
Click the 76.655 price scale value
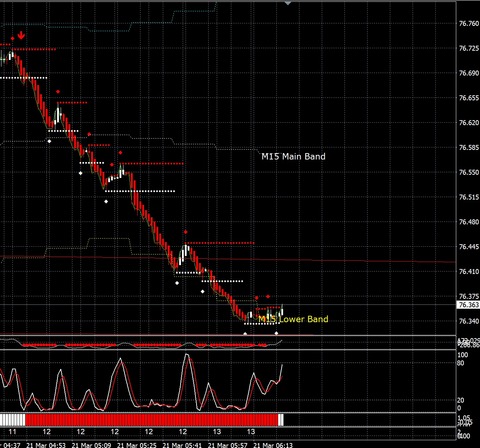click(469, 98)
